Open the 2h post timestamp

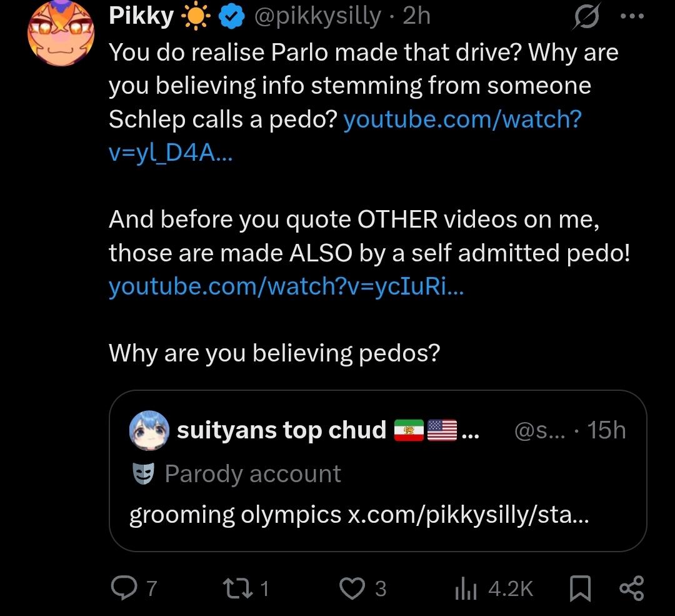coord(417,17)
